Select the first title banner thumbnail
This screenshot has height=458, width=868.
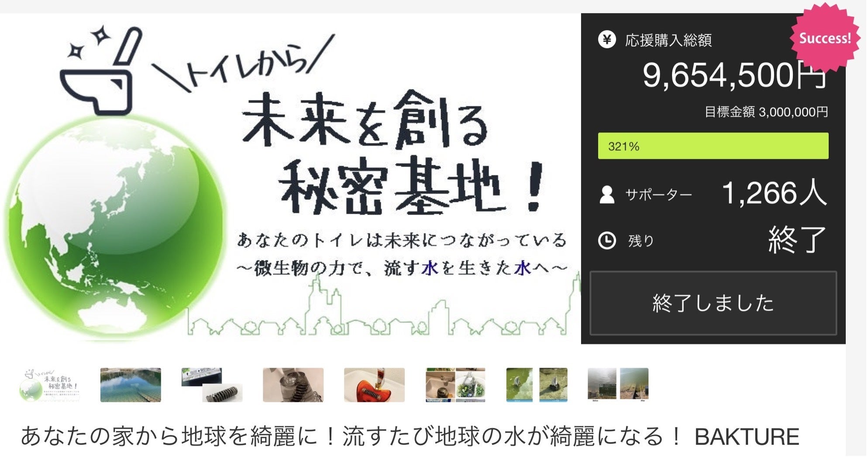tap(49, 385)
